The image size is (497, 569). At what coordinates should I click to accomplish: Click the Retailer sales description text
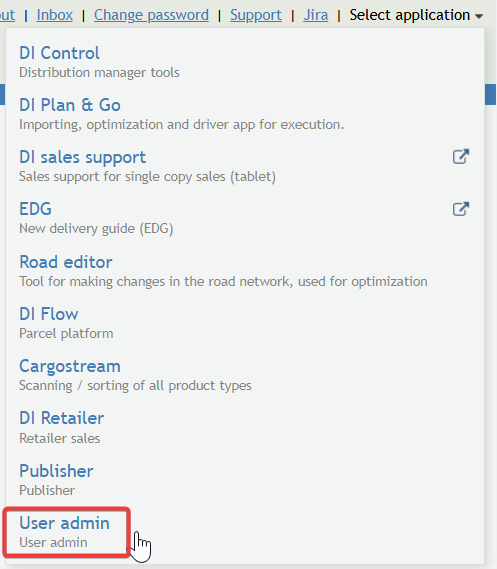[59, 438]
